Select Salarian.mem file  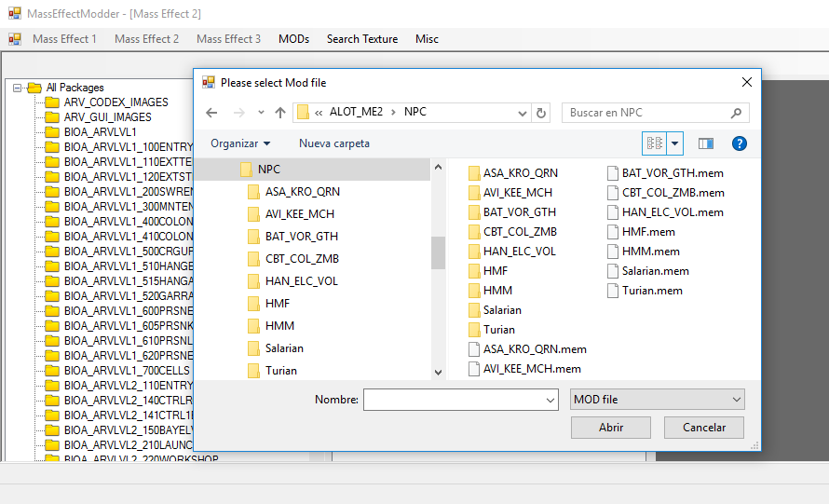[648, 271]
